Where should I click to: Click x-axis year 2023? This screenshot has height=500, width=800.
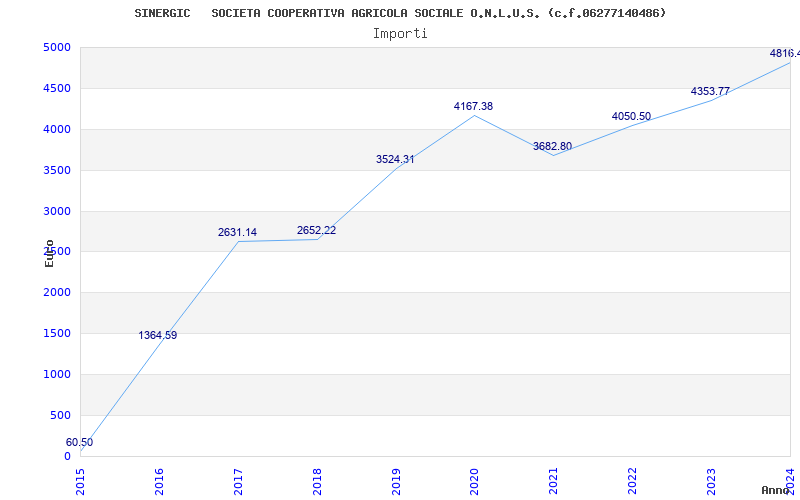pos(711,482)
